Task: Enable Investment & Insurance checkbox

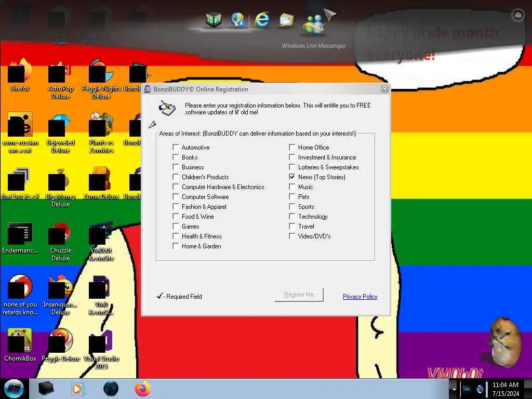Action: tap(292, 157)
